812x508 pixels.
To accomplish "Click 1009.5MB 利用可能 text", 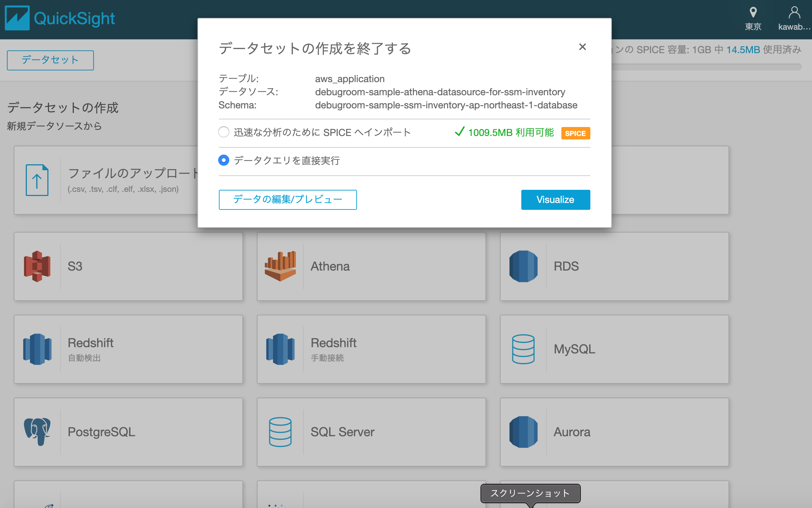I will coord(511,133).
